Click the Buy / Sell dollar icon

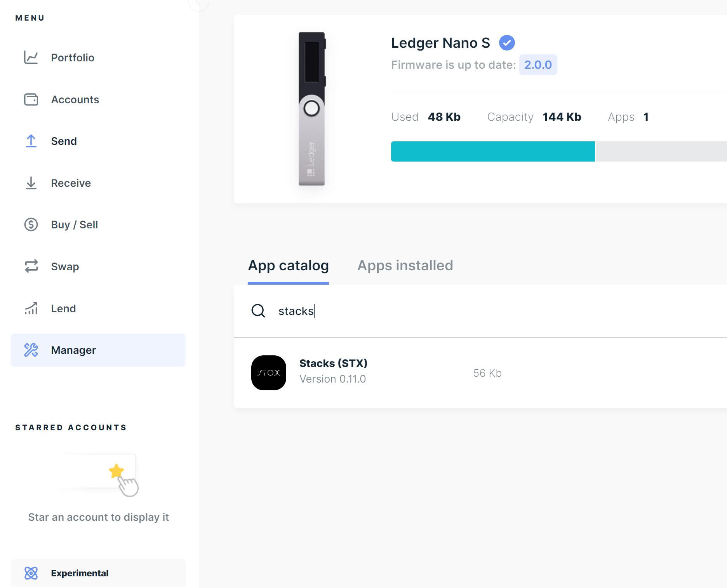31,224
